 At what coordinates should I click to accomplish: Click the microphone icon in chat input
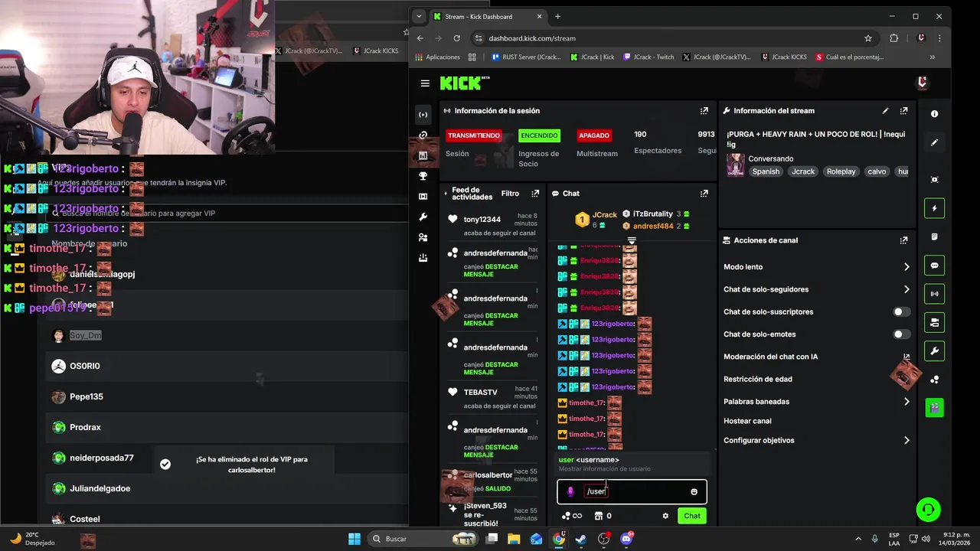pyautogui.click(x=570, y=491)
